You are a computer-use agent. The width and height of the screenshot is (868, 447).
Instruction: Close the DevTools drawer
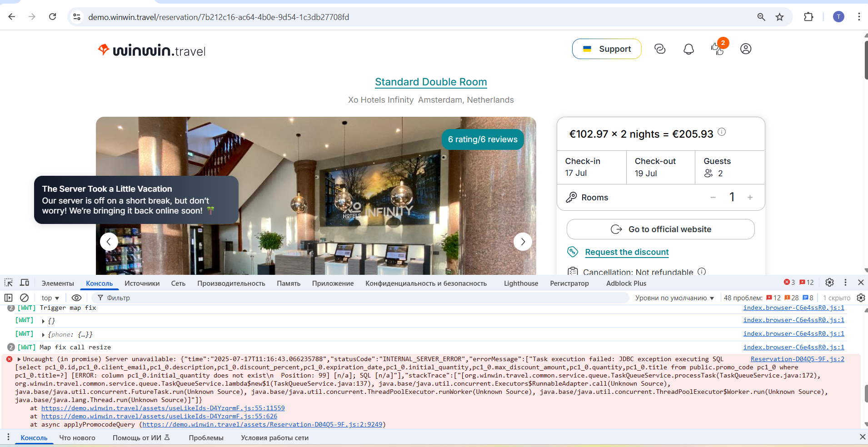pyautogui.click(x=863, y=437)
